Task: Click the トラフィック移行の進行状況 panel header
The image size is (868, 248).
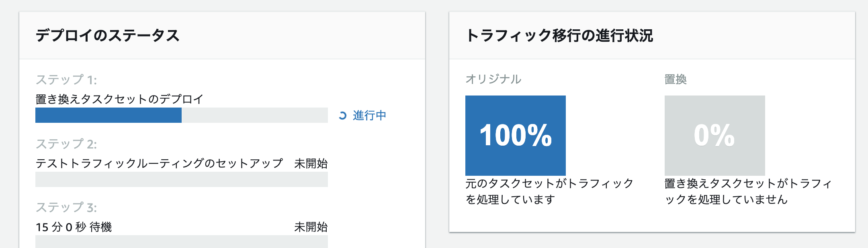Action: [x=559, y=36]
